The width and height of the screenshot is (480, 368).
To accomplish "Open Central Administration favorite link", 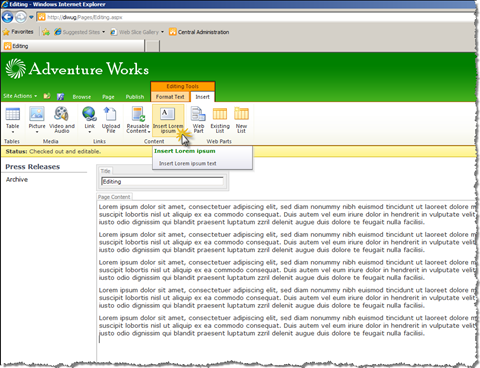I will (199, 32).
